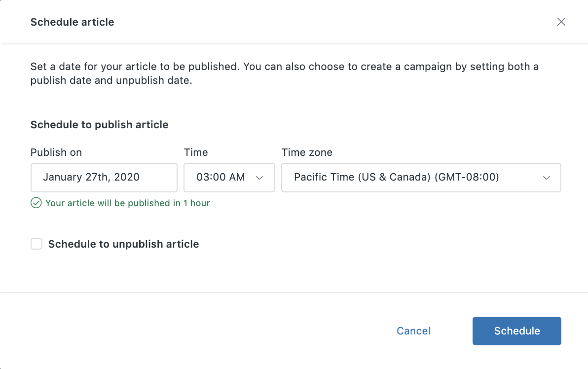The height and width of the screenshot is (369, 588).
Task: Click the 'Time' field label
Action: pyautogui.click(x=196, y=152)
